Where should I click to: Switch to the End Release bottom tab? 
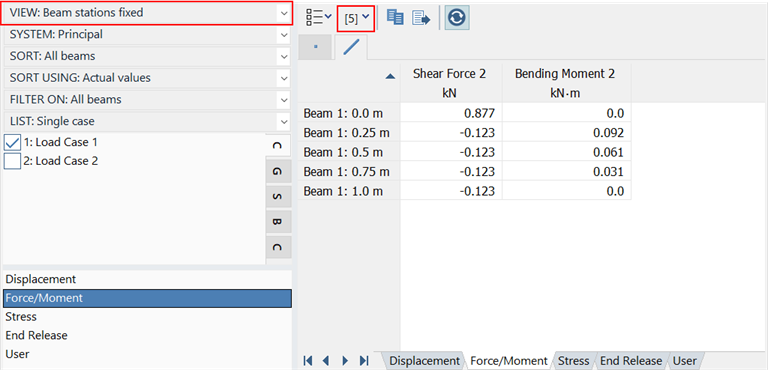tap(631, 361)
